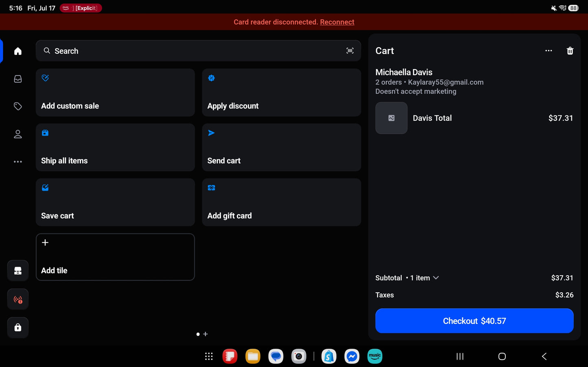Clear the cart with the trash icon
Screen dimensions: 588x367
tap(570, 51)
